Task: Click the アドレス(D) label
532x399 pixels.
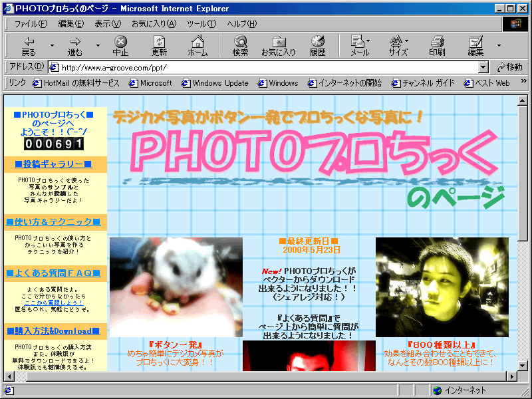Action: coord(27,67)
